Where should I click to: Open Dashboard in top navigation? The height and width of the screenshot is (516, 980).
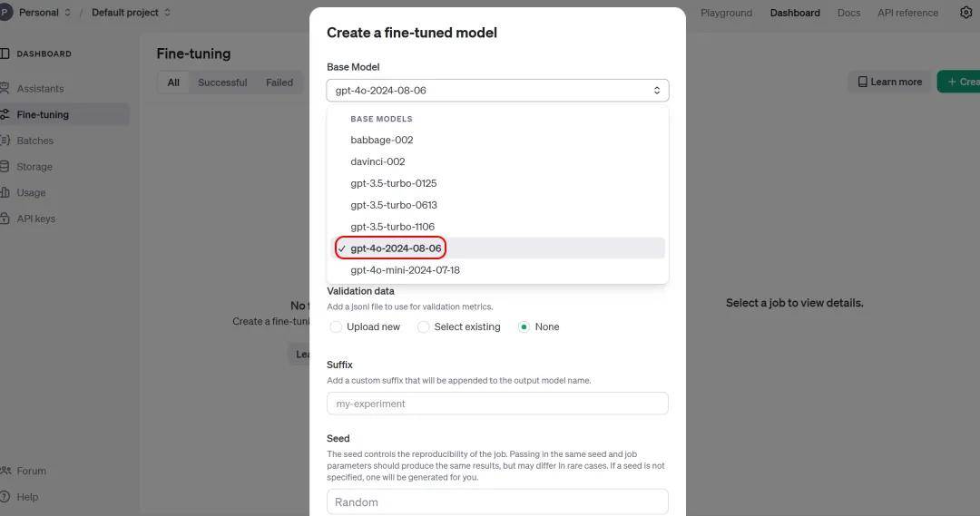(795, 13)
